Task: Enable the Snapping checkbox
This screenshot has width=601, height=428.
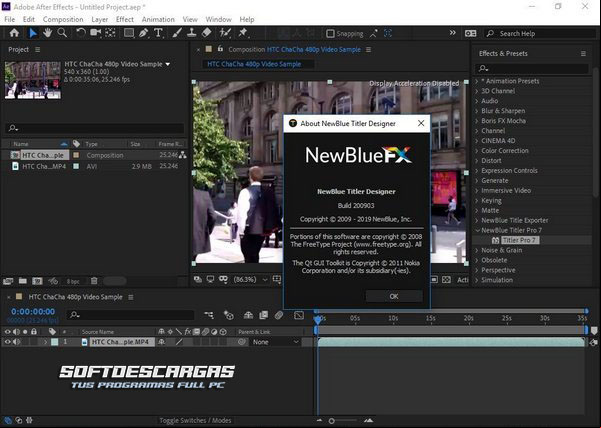Action: tap(330, 34)
